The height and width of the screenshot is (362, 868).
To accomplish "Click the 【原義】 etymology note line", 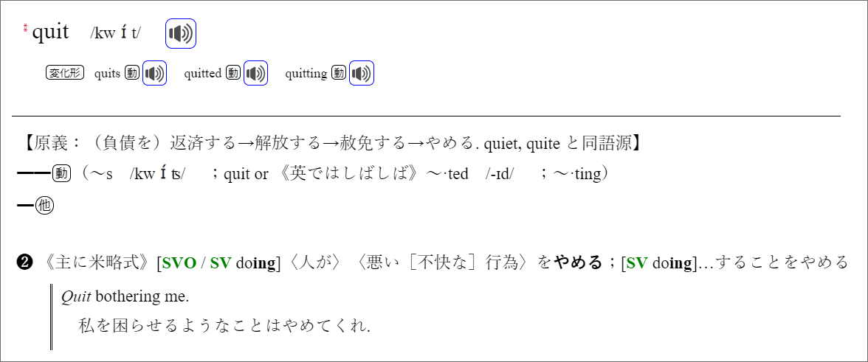I will 331,144.
